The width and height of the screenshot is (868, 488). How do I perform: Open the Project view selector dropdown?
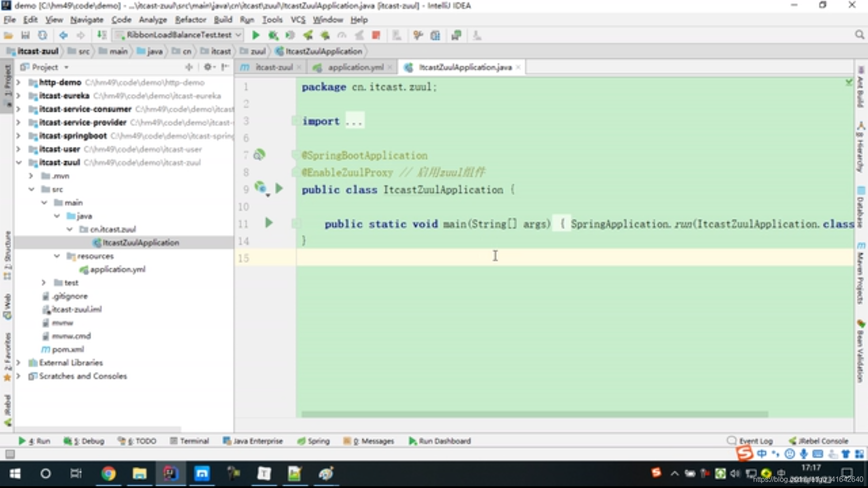point(66,67)
